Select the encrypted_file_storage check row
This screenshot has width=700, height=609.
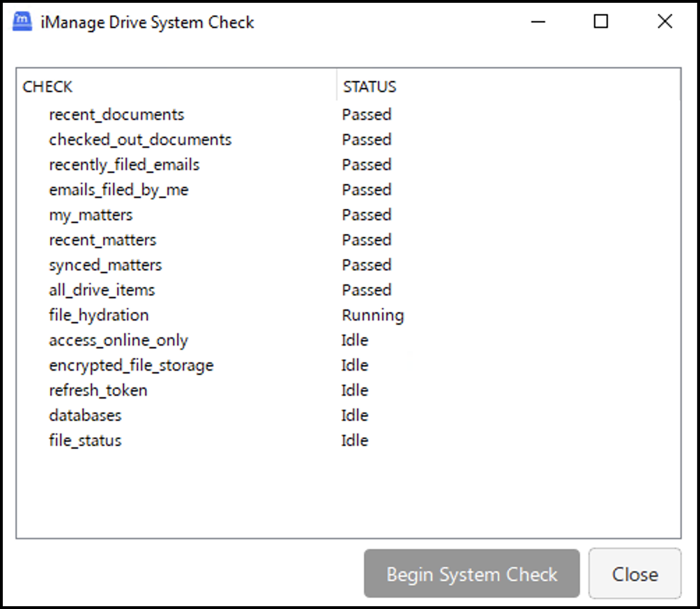click(x=131, y=365)
